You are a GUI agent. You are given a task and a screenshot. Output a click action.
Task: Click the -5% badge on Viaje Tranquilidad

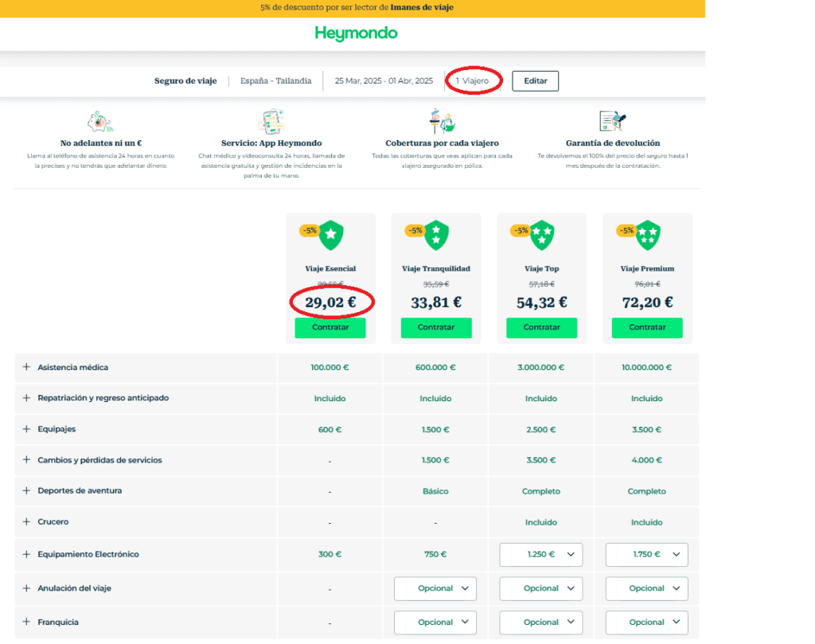point(415,230)
